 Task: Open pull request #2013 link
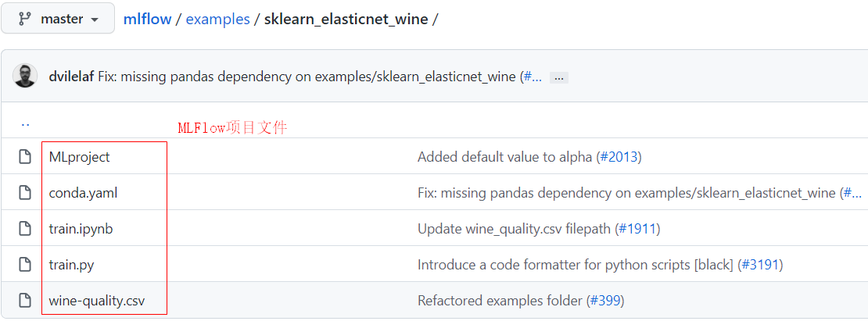pos(619,157)
